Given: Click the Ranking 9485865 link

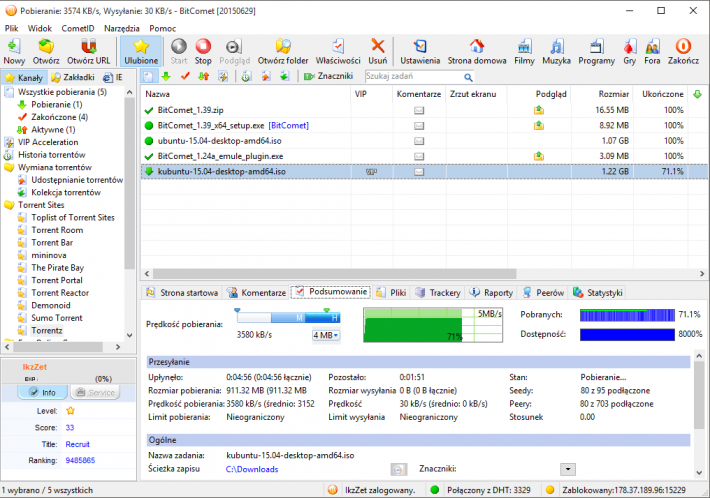Looking at the screenshot, I should coord(80,460).
